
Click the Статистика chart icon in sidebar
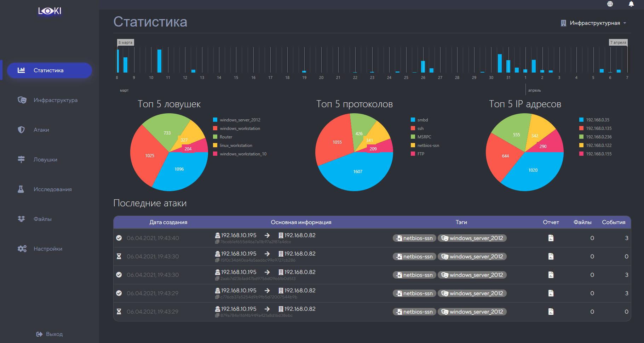pos(21,70)
